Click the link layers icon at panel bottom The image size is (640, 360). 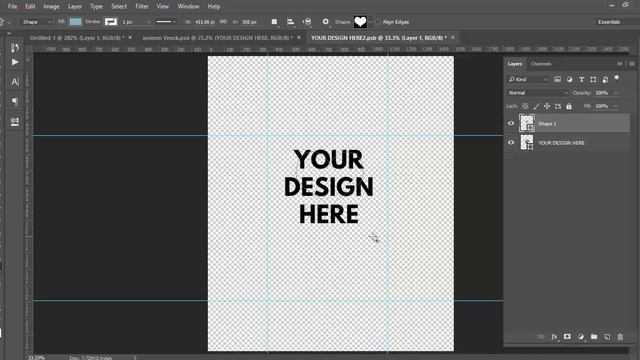point(541,337)
